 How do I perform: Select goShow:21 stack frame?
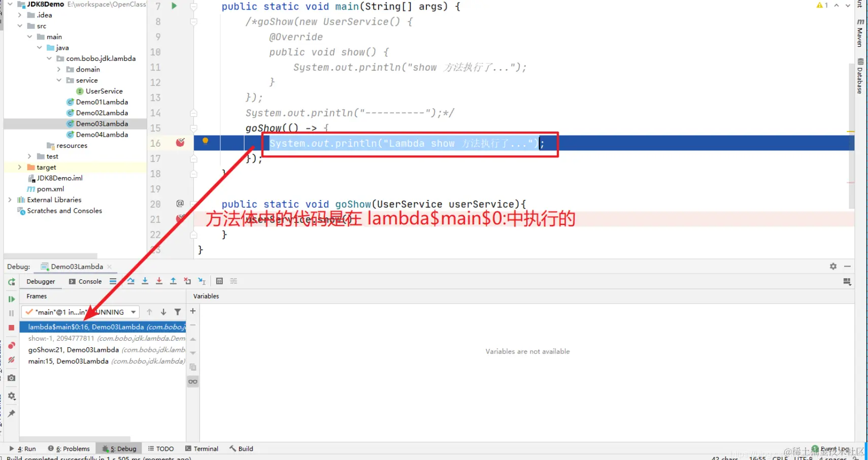103,350
